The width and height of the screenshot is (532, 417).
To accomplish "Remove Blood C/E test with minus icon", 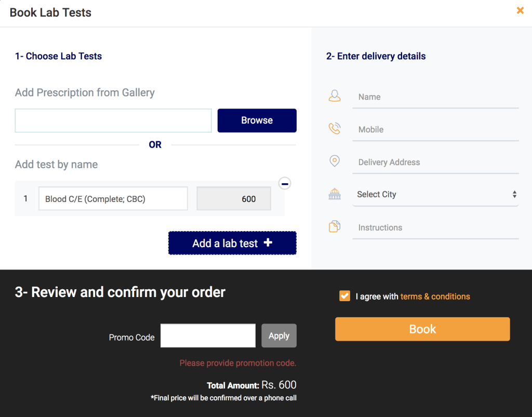I will click(x=285, y=184).
